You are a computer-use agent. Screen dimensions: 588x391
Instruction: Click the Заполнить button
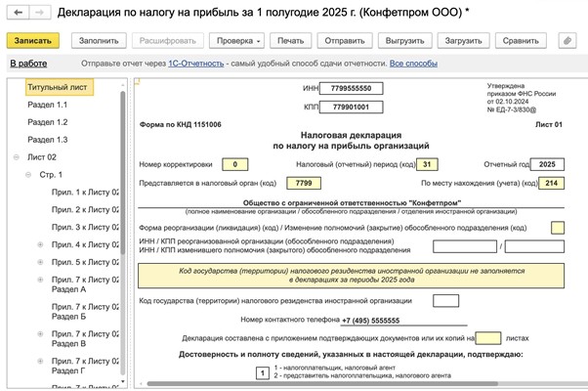tap(97, 41)
